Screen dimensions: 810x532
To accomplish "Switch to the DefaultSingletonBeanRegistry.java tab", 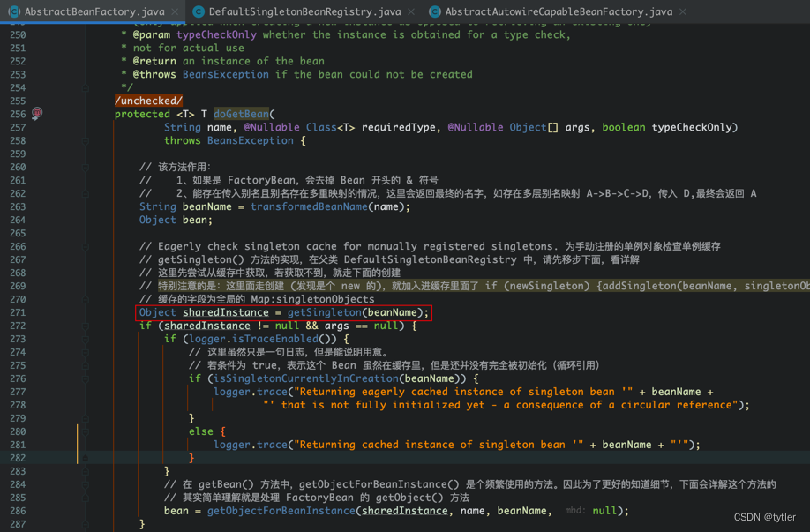I will [x=304, y=11].
